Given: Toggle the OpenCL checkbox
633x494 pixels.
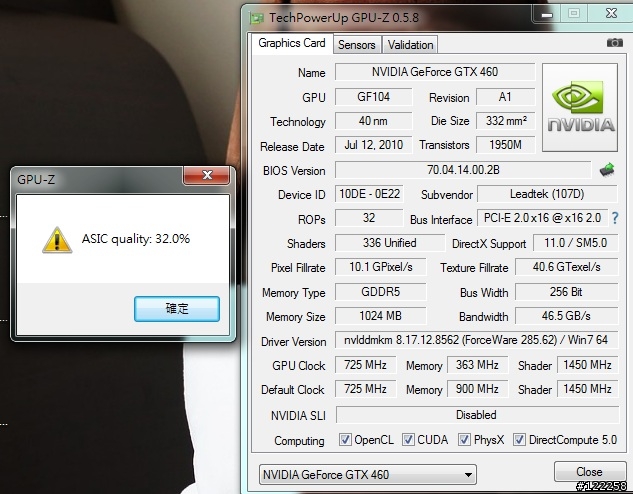Looking at the screenshot, I should [x=344, y=440].
